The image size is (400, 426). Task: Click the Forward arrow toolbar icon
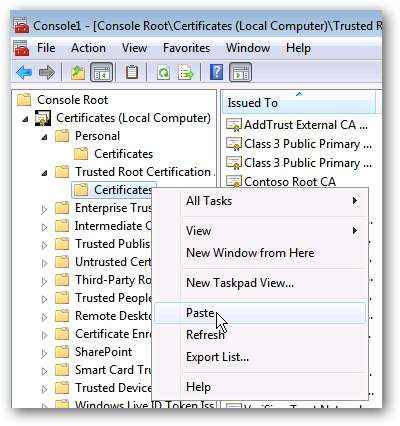tap(46, 72)
